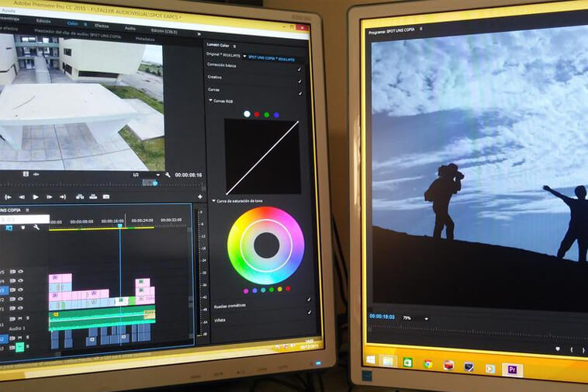Switch to the Efectos workspace tab

(x=101, y=26)
